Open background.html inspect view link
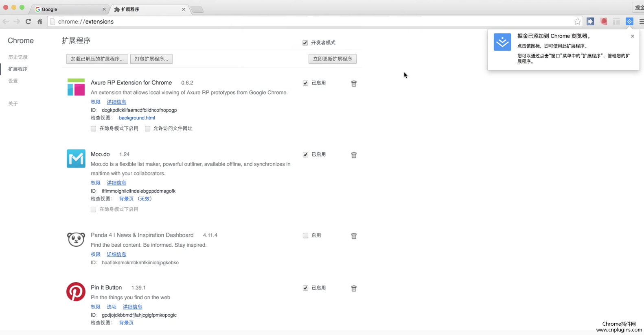644x335 pixels. [x=137, y=118]
